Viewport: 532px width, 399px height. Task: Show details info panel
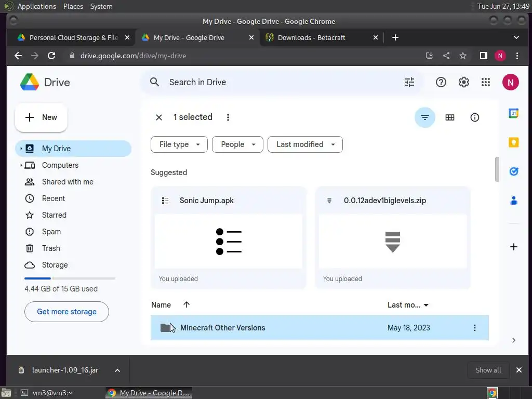pyautogui.click(x=474, y=117)
